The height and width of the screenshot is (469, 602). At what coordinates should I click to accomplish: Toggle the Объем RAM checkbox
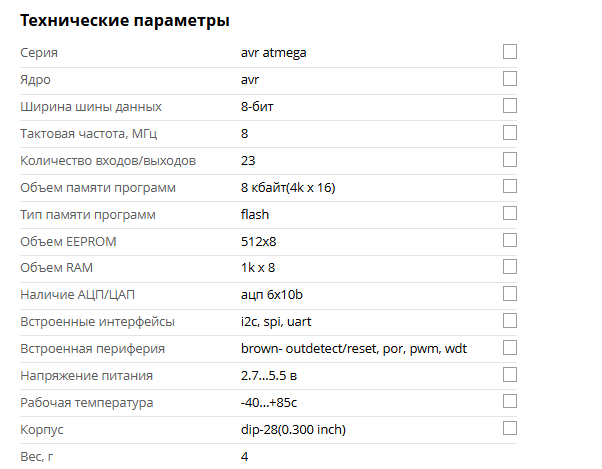click(510, 267)
